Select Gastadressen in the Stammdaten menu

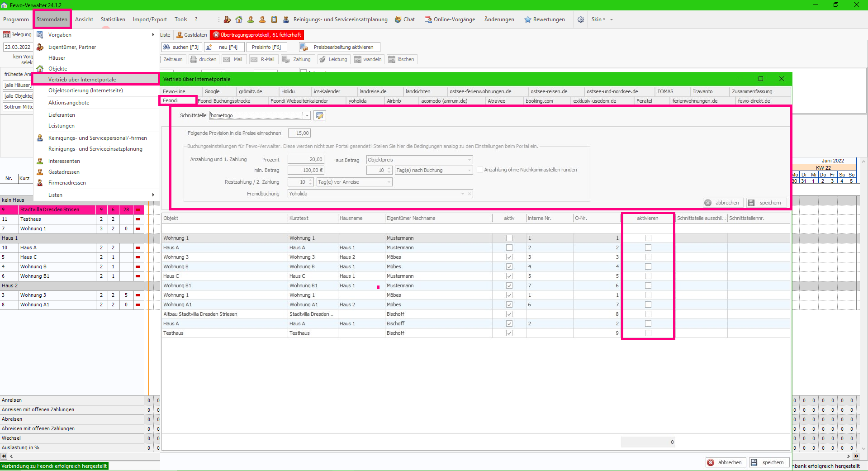(97, 172)
